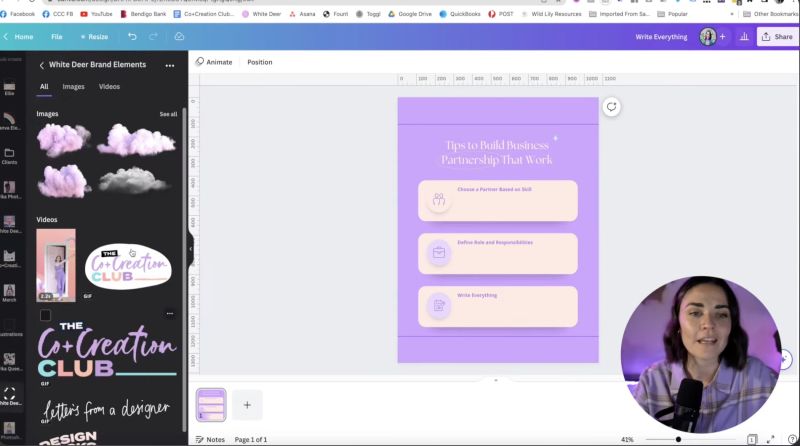The width and height of the screenshot is (800, 446).
Task: Select the design heading Tips to Build Business
Action: pos(497,152)
